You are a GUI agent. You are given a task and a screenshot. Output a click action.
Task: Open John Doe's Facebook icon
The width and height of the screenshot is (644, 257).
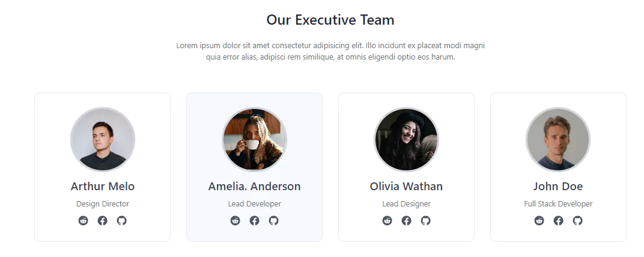[x=558, y=220]
